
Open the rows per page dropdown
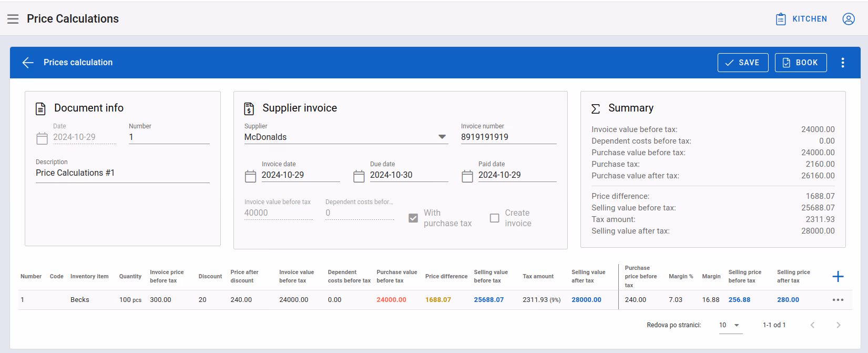coord(730,325)
